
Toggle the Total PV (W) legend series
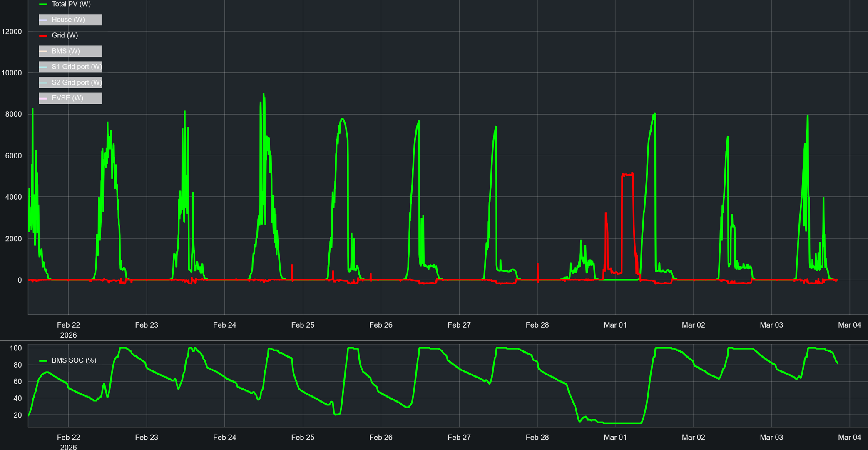click(71, 4)
